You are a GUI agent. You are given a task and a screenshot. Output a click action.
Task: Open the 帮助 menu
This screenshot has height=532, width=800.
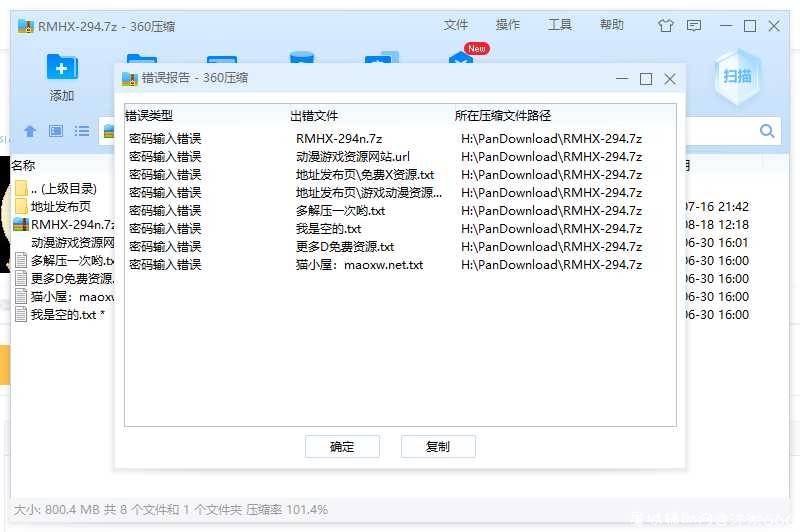tap(611, 24)
